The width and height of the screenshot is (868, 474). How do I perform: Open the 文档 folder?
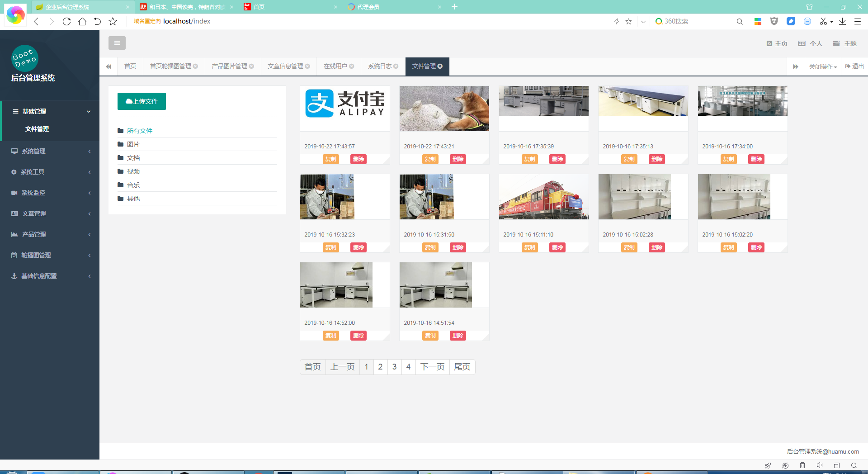click(197, 158)
